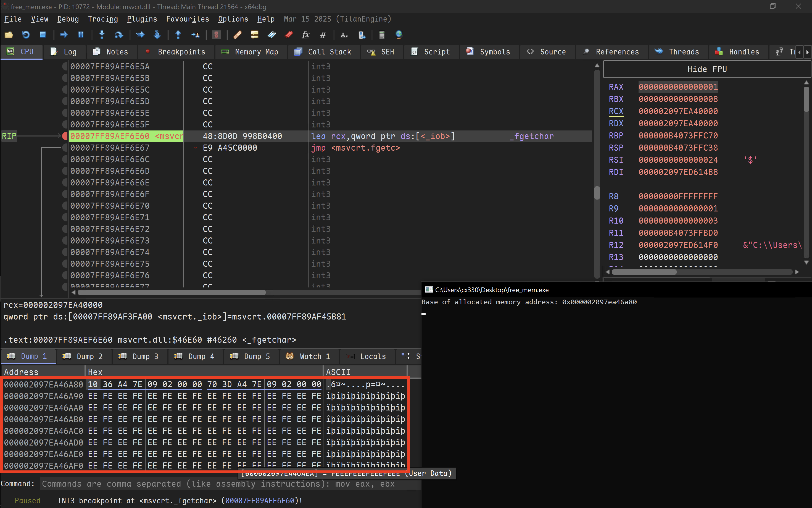Restart the debuggee with the restart icon
812x508 pixels.
(x=26, y=35)
